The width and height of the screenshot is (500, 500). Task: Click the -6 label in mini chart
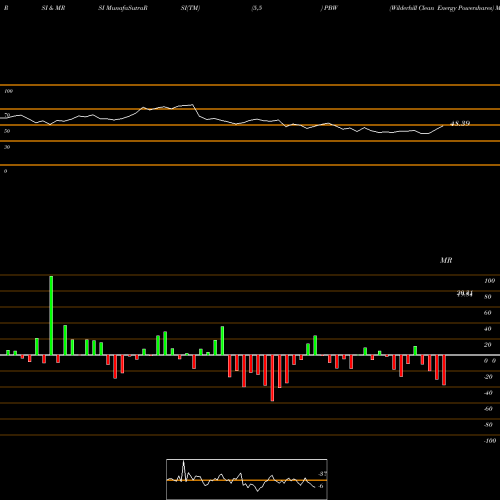pos(320,486)
